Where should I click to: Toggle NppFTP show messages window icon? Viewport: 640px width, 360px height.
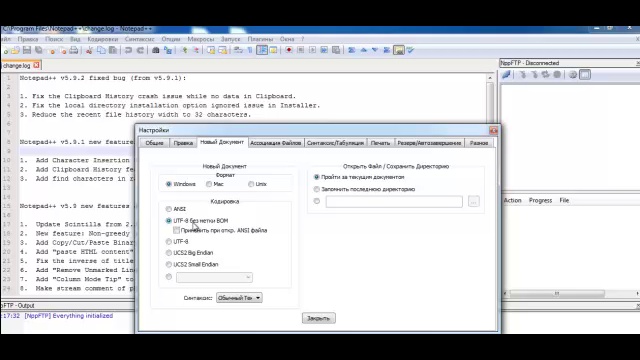[585, 75]
